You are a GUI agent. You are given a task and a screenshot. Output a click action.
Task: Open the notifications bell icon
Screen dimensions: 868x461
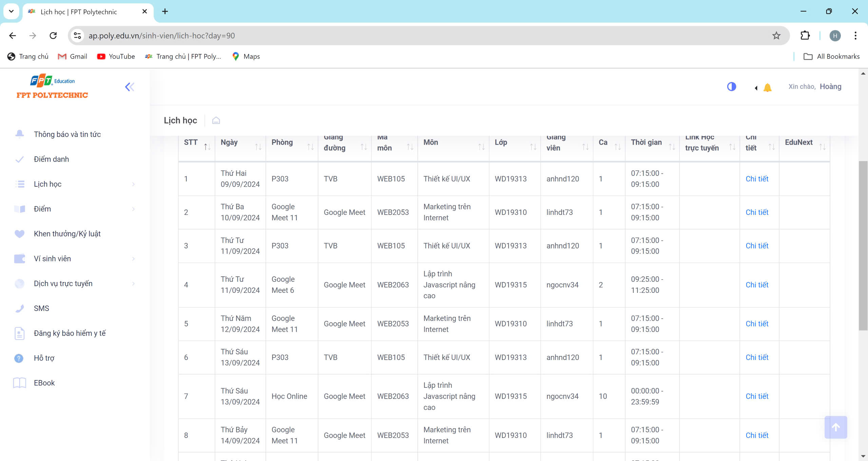click(x=767, y=88)
